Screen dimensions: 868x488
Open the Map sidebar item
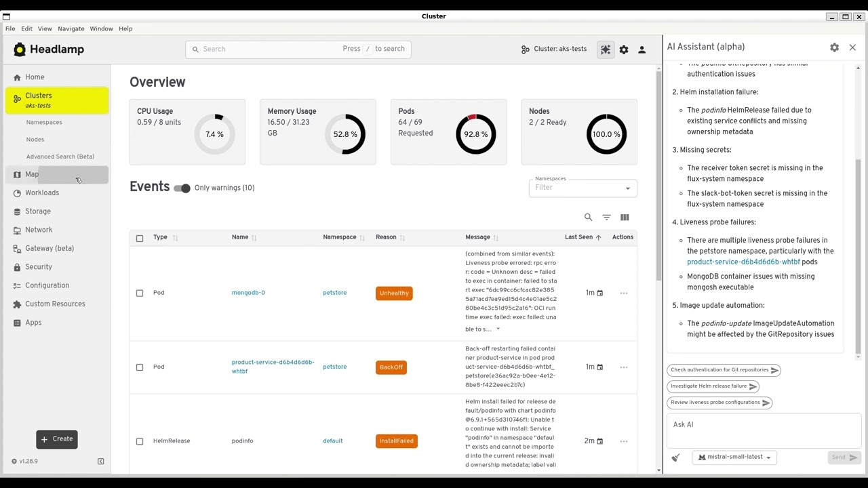pos(57,175)
